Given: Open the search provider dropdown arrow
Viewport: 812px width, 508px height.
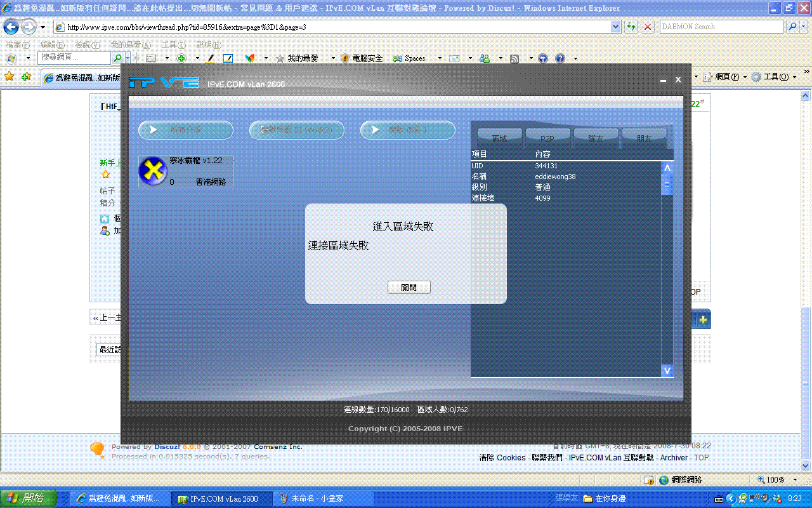Looking at the screenshot, I should point(804,27).
